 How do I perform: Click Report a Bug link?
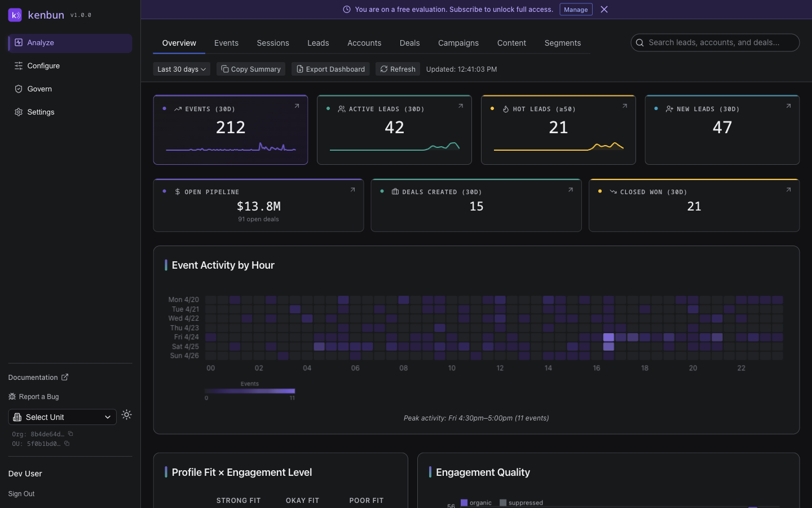pos(34,397)
